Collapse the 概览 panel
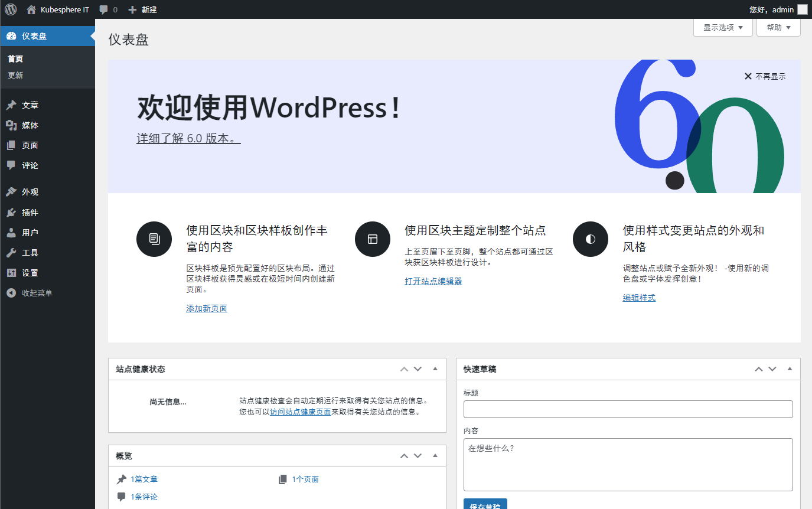812x509 pixels. coord(435,456)
